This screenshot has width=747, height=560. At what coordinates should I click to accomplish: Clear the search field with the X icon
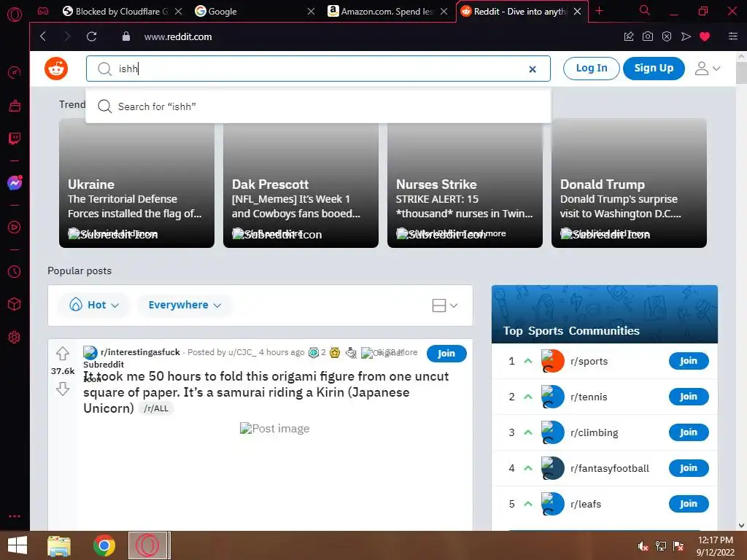(533, 69)
